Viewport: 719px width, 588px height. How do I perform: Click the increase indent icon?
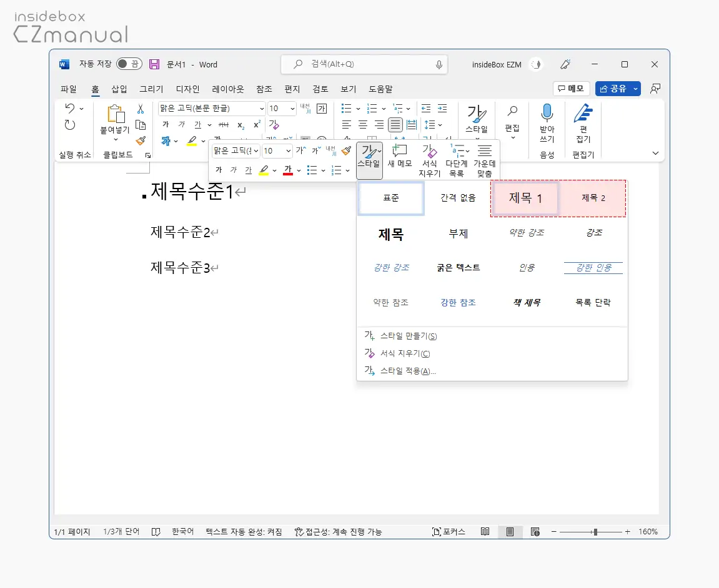(x=442, y=109)
